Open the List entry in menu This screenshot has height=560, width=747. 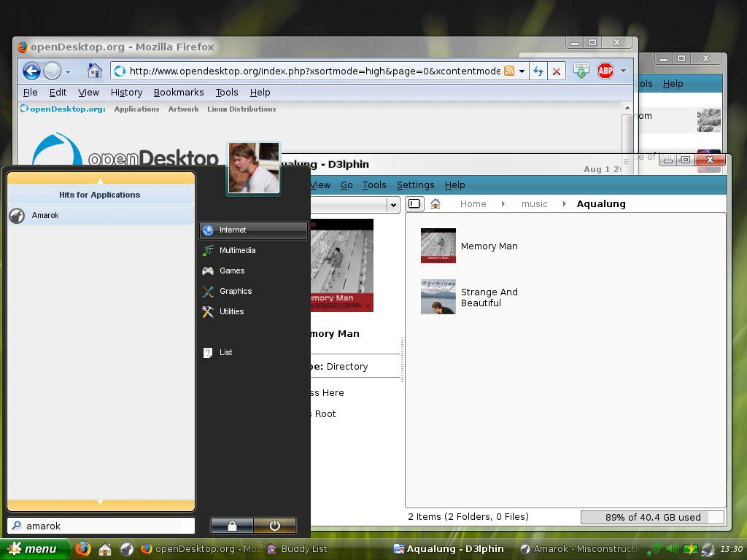253,352
